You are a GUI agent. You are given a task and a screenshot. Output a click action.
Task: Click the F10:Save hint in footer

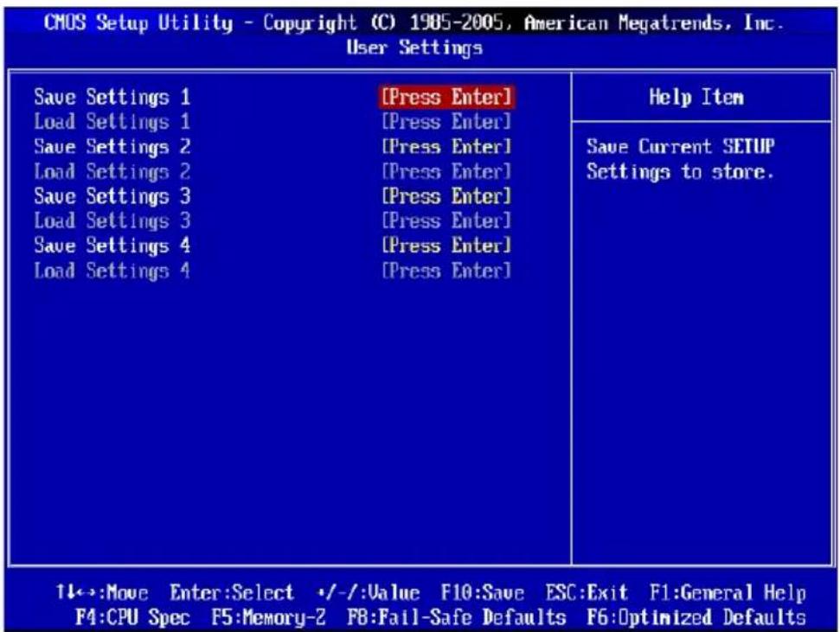pyautogui.click(x=482, y=593)
